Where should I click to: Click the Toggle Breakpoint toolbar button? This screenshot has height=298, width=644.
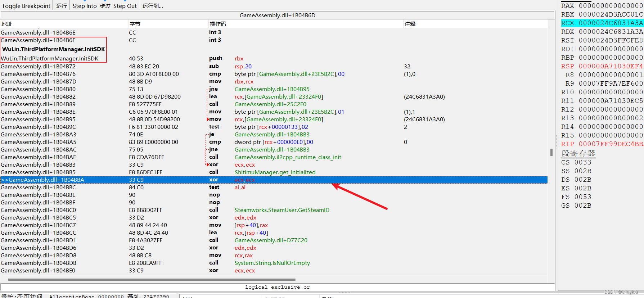tap(26, 6)
